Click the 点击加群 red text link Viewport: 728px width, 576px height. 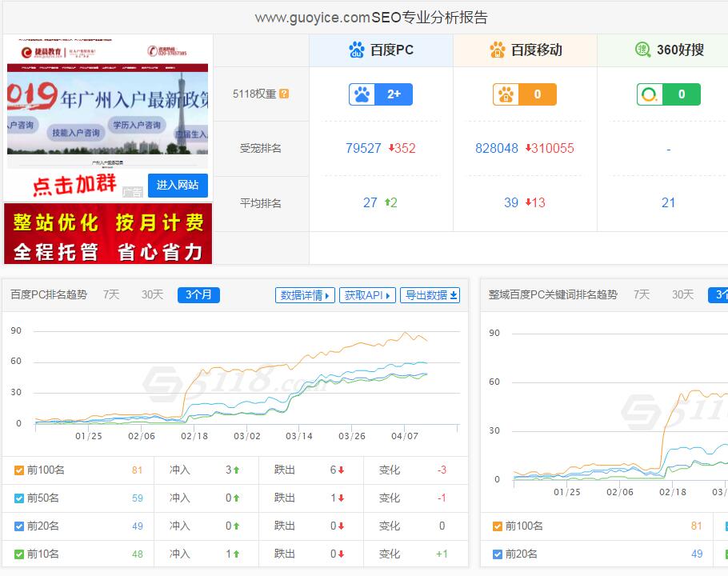coord(74,185)
